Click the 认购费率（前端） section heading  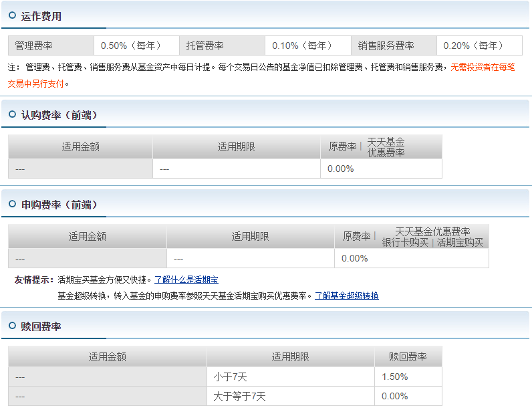59,115
